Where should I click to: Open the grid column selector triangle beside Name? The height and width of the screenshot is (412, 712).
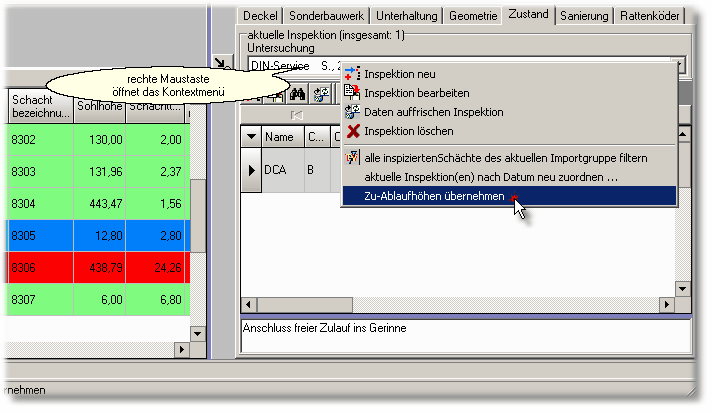pos(251,137)
